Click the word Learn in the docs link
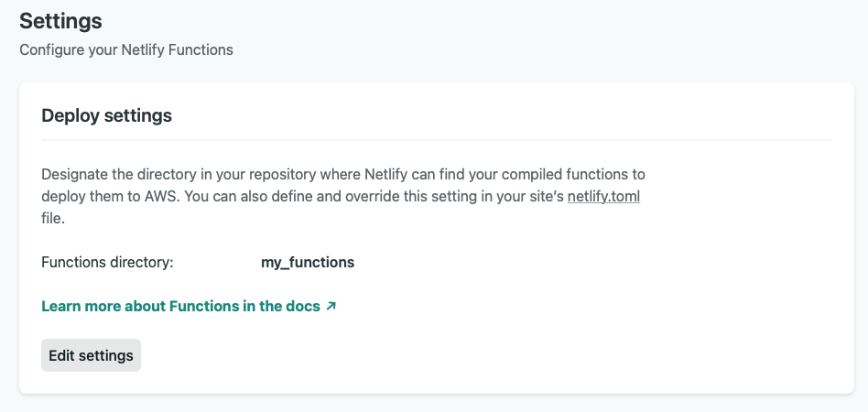This screenshot has width=868, height=412. tap(60, 307)
